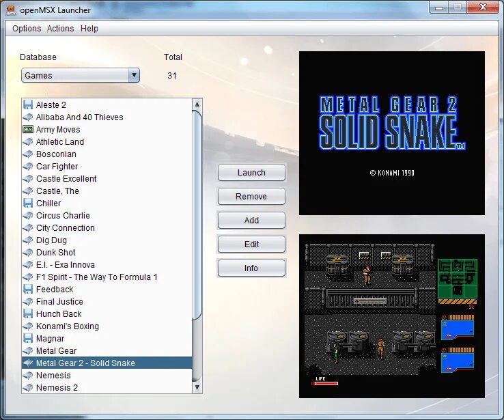Select Army Moves in the game list
Image resolution: width=504 pixels, height=420 pixels.
[58, 130]
